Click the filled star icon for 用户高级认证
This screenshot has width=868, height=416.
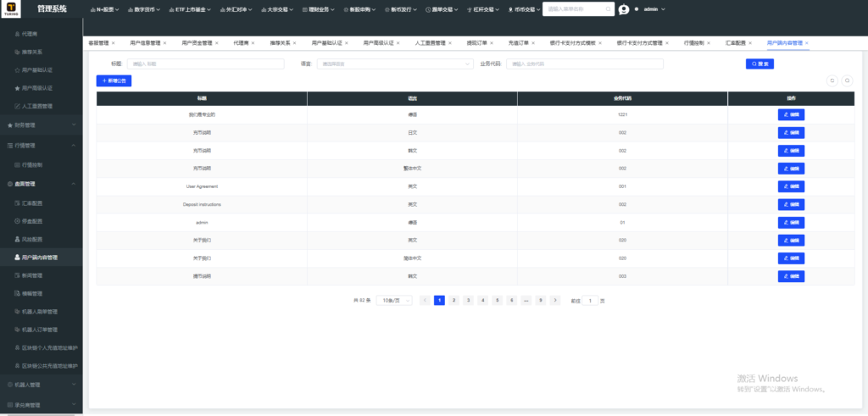click(17, 88)
